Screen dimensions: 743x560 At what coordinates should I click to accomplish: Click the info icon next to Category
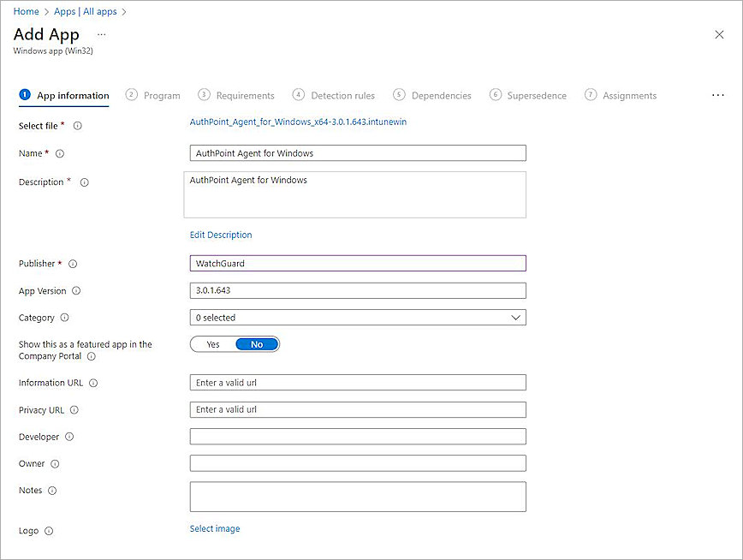point(65,318)
